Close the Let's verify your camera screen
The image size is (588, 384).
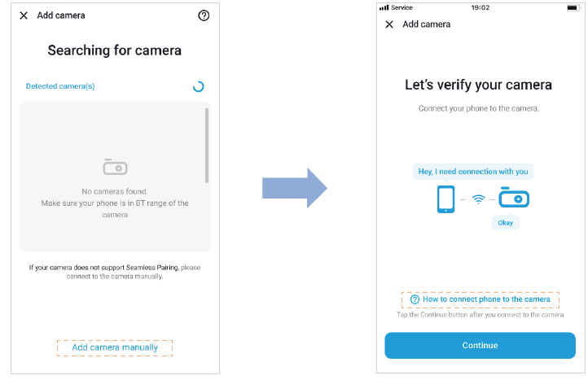[x=389, y=24]
